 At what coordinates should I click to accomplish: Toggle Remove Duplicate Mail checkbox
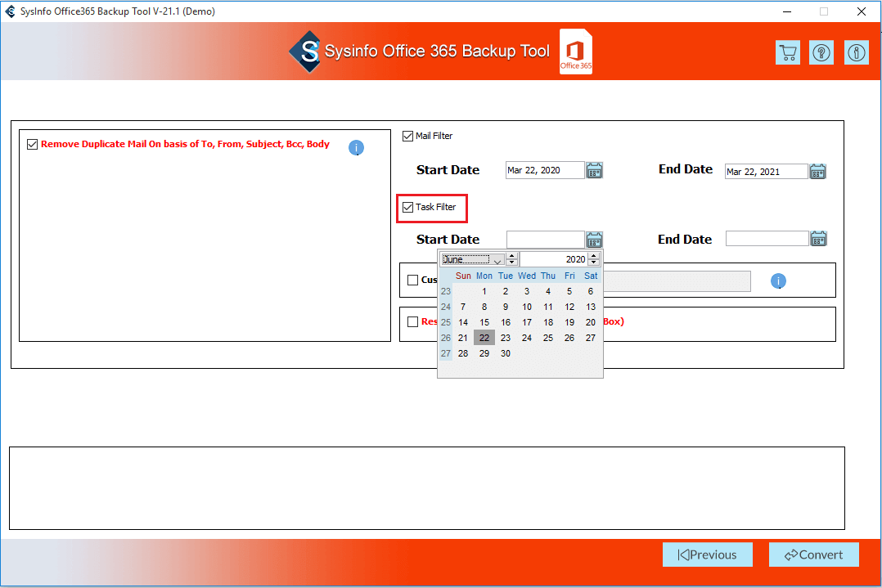pos(32,145)
